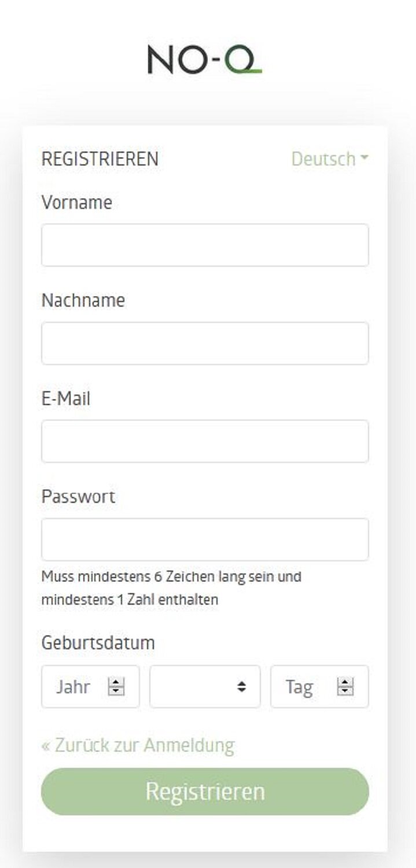
Task: Focus the Vorname text field
Action: [205, 245]
